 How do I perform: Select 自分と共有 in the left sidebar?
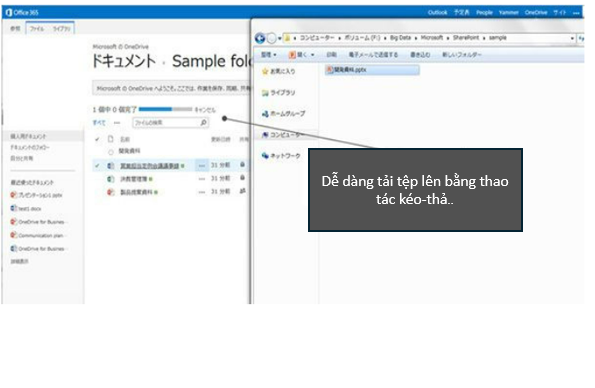tap(22, 158)
